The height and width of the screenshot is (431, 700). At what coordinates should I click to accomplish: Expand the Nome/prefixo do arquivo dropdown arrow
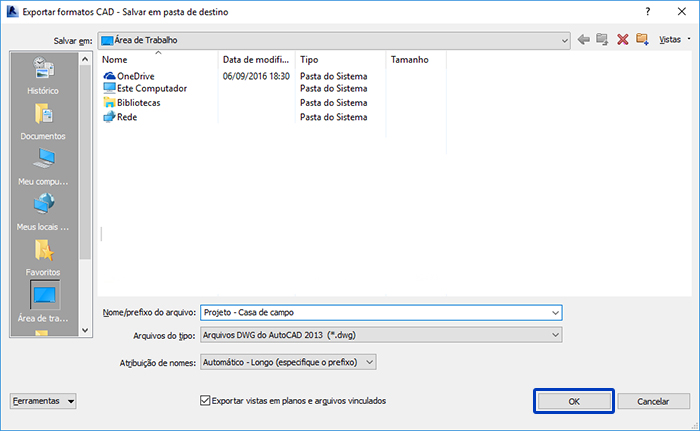(555, 313)
